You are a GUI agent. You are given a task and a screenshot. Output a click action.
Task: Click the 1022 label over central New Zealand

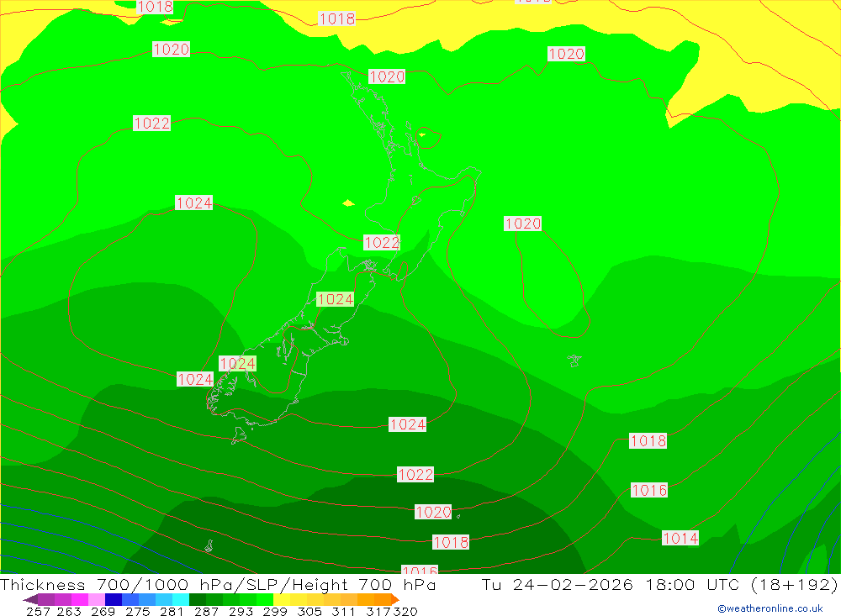tap(382, 242)
